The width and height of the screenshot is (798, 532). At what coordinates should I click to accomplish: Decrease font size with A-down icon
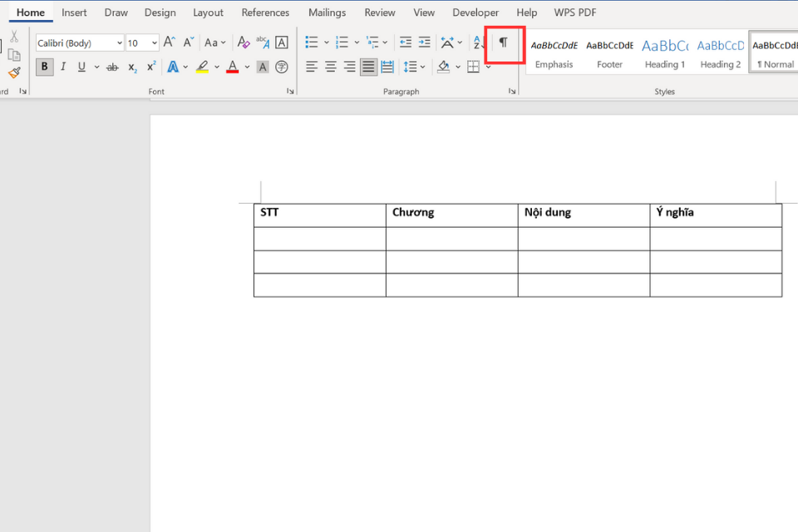189,42
